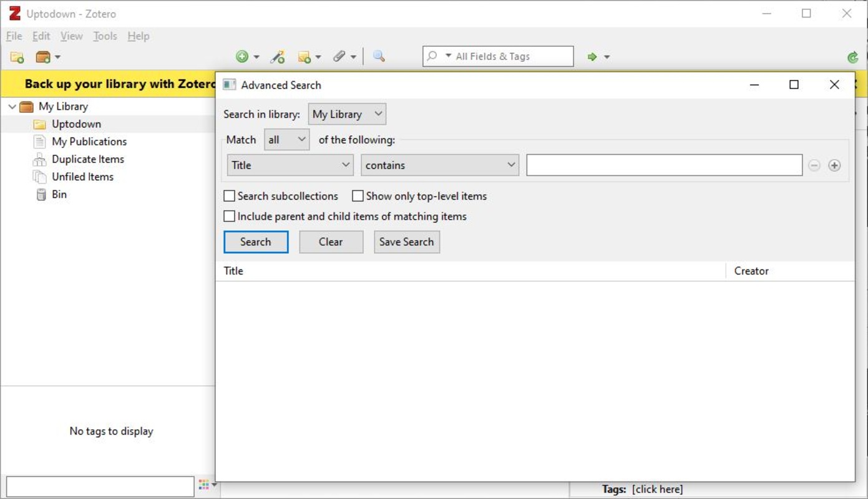
Task: Click the plus icon to add condition
Action: click(x=834, y=165)
